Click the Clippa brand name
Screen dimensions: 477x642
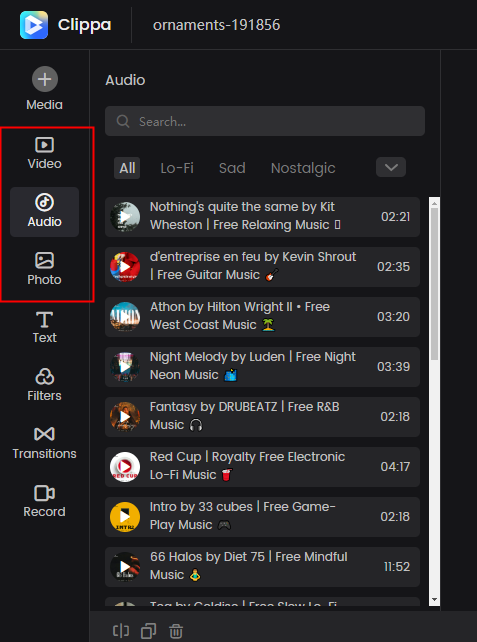(x=84, y=25)
